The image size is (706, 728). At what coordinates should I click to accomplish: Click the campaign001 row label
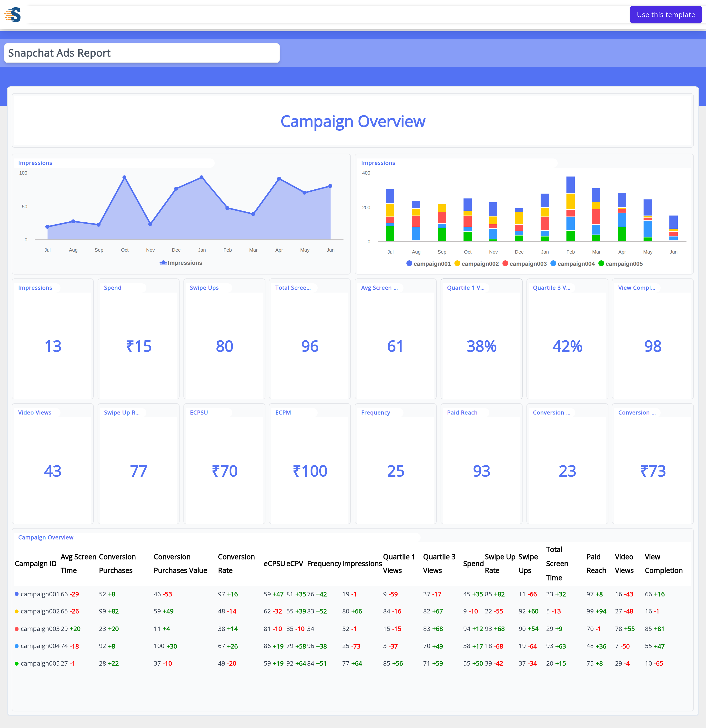(40, 594)
